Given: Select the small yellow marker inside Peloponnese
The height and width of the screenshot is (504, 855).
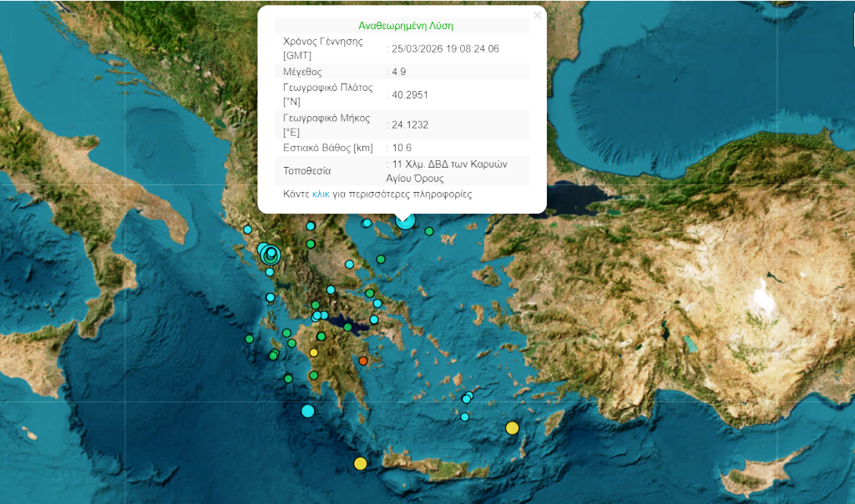Looking at the screenshot, I should [314, 353].
